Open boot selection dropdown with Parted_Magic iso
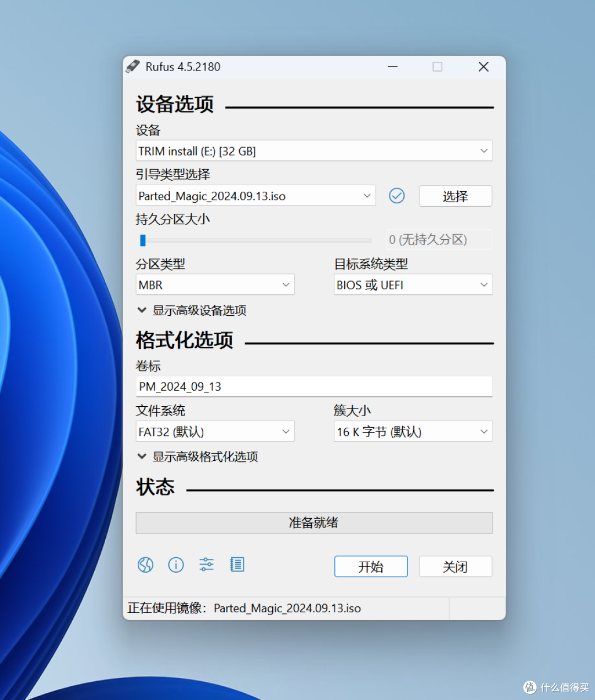 tap(256, 196)
